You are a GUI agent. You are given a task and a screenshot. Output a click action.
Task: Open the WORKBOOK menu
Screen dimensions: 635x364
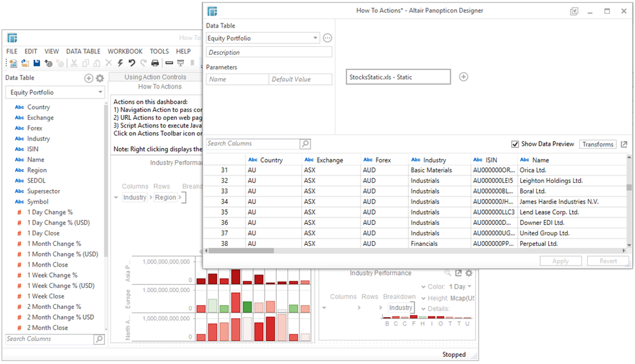[125, 51]
